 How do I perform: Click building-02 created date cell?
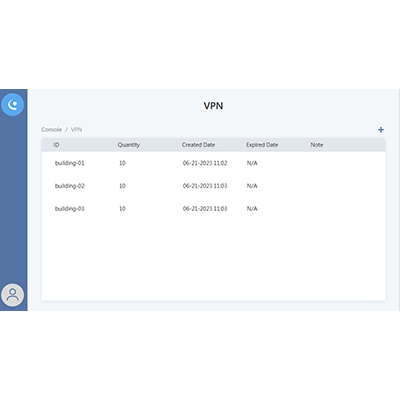point(205,186)
